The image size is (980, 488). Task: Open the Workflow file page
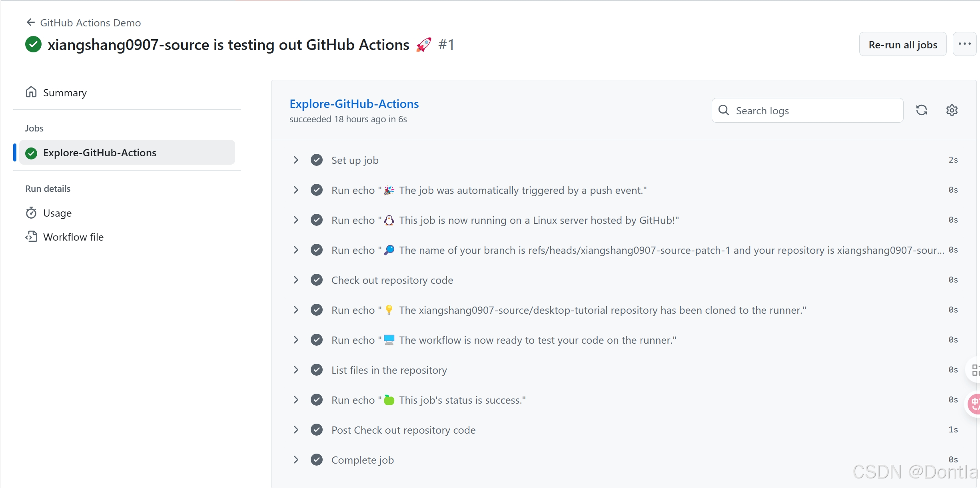(73, 237)
